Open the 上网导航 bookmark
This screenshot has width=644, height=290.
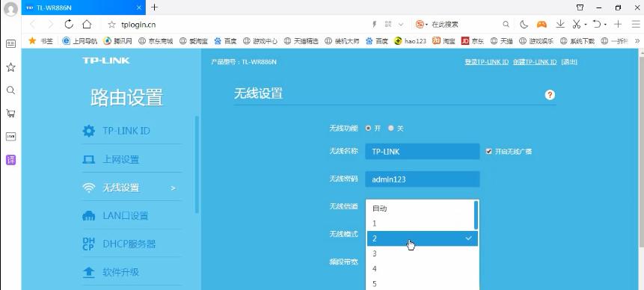pos(80,41)
